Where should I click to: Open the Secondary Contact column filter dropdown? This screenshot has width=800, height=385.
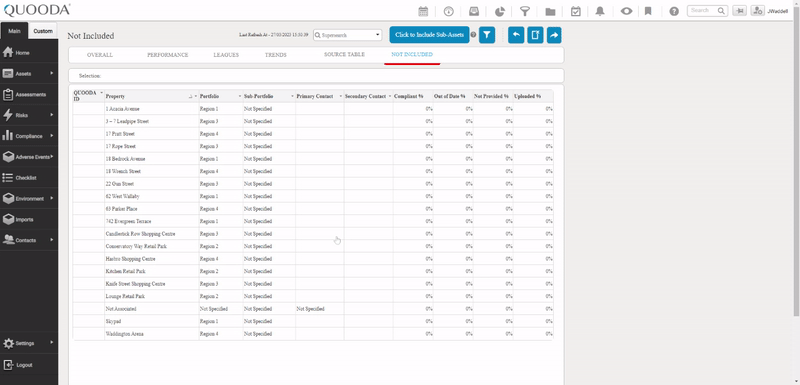pyautogui.click(x=390, y=96)
